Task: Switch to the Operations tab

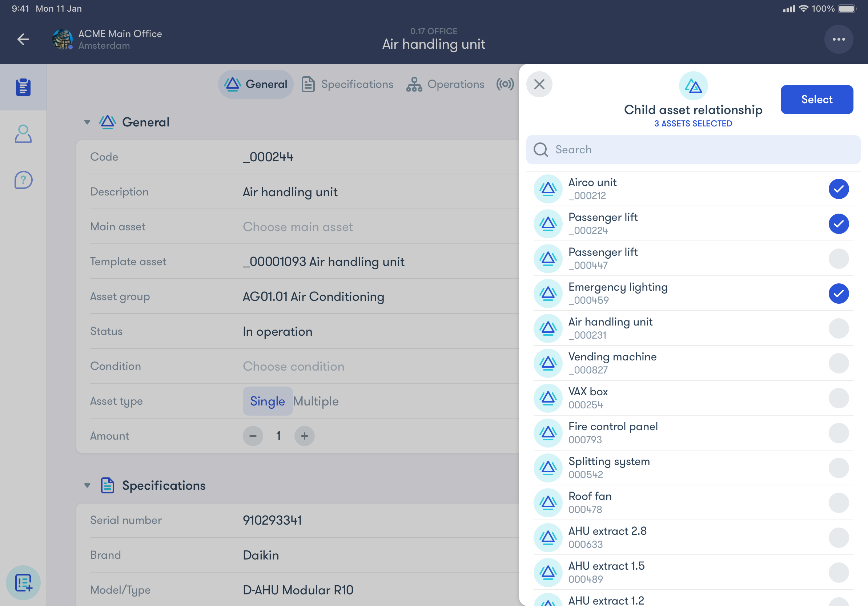Action: [x=445, y=84]
